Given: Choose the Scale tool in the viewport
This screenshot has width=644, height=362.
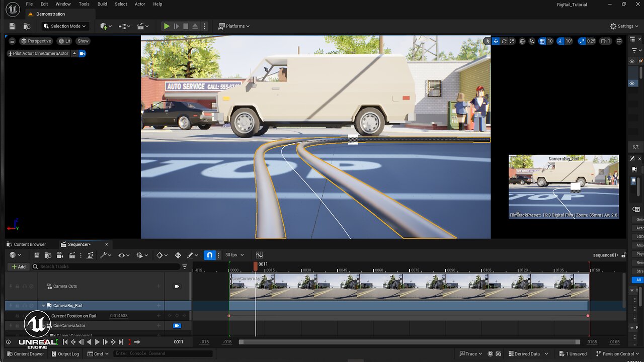Looking at the screenshot, I should click(512, 41).
